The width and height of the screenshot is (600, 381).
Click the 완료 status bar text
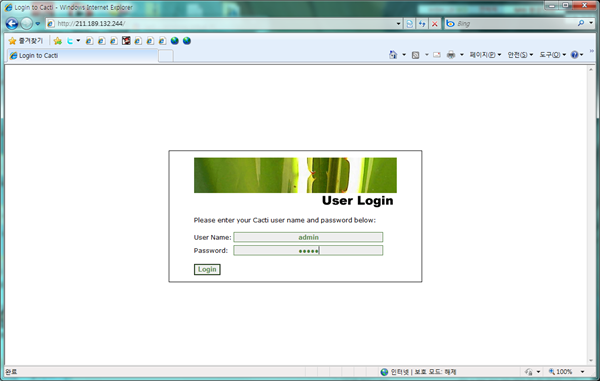coord(11,371)
